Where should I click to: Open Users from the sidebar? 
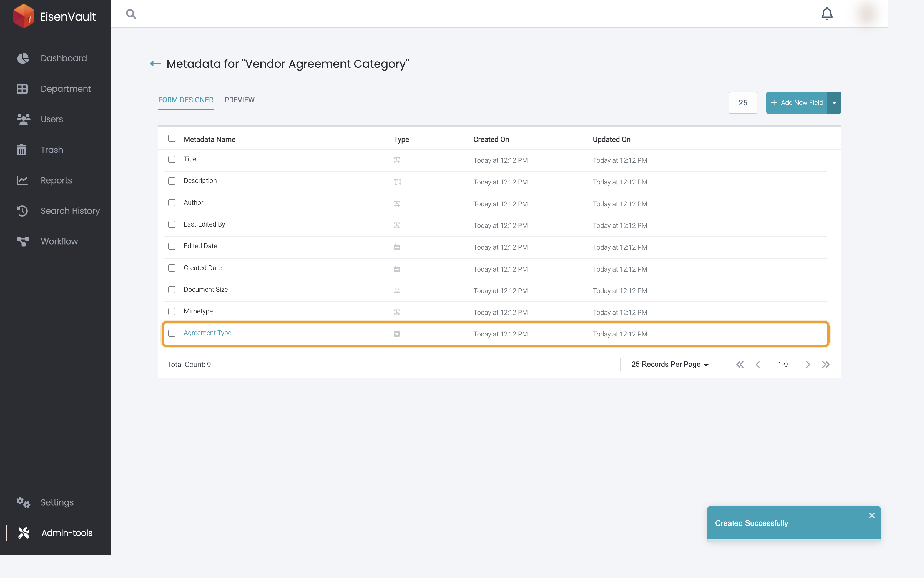tap(52, 119)
